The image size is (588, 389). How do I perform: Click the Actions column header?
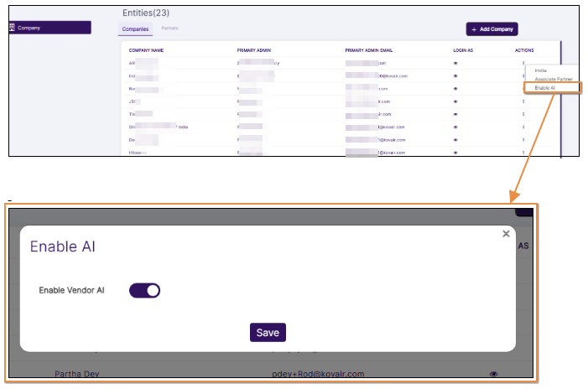click(524, 50)
